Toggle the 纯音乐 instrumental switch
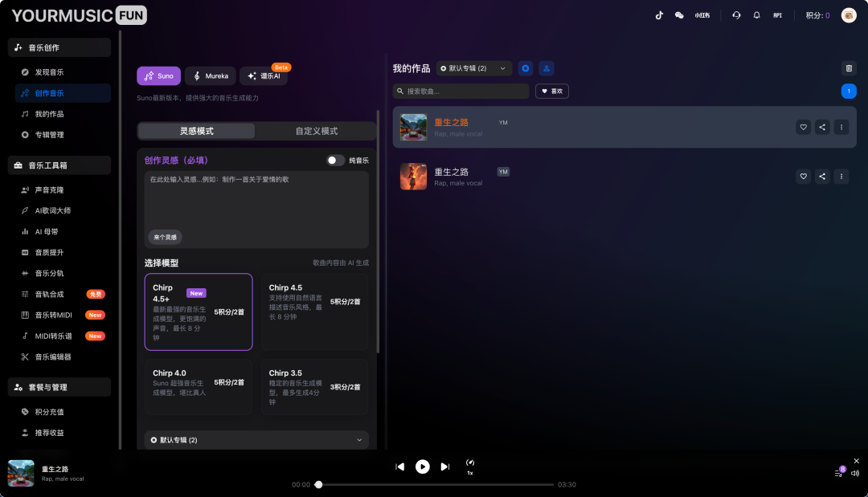868x497 pixels. click(x=335, y=161)
